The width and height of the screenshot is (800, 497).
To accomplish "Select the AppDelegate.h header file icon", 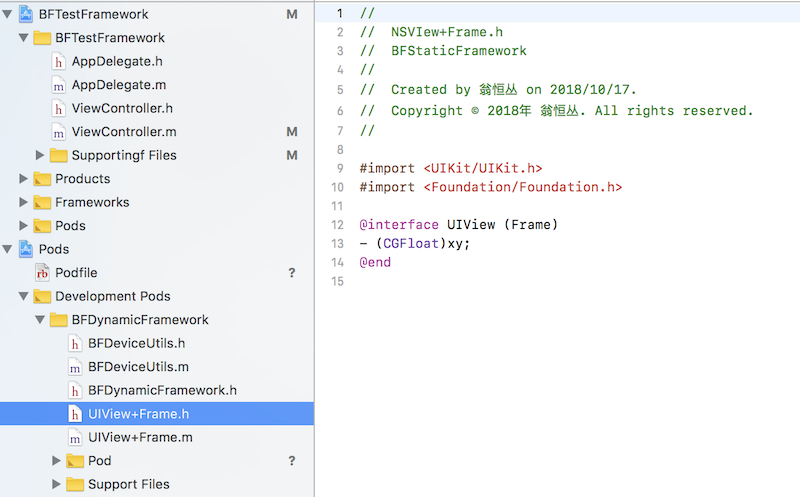I will point(59,62).
